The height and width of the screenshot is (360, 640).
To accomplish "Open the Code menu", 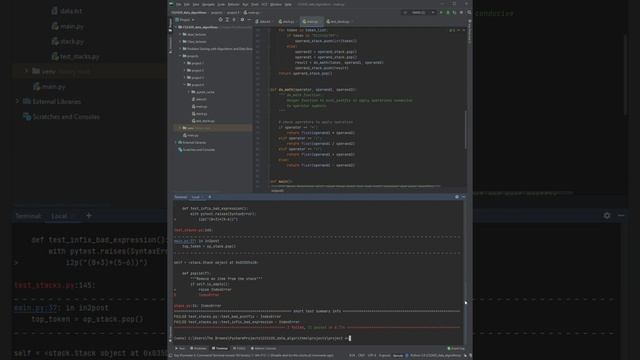I will click(221, 4).
